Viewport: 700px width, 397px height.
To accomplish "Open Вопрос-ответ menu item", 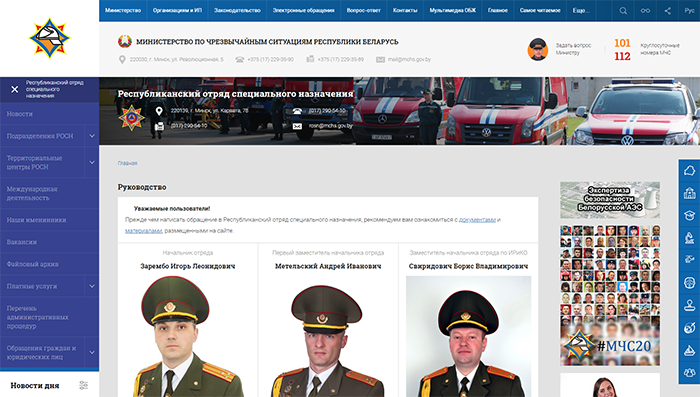I will tap(363, 10).
